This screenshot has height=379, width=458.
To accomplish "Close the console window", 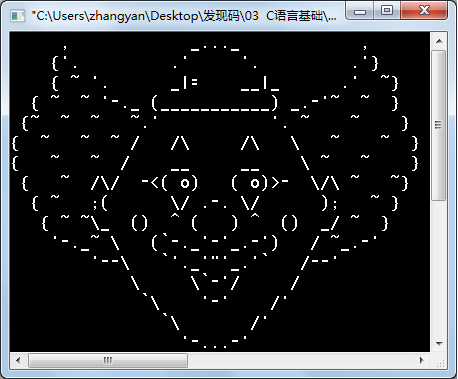I will pyautogui.click(x=424, y=11).
